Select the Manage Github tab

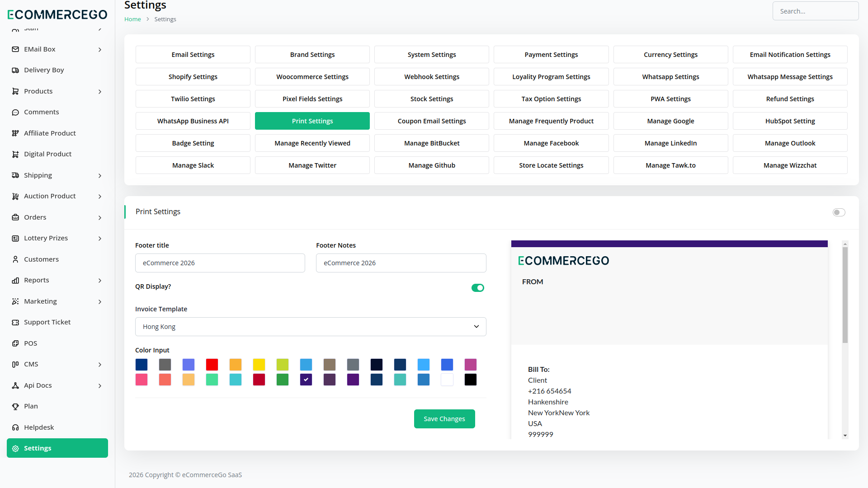pyautogui.click(x=432, y=165)
